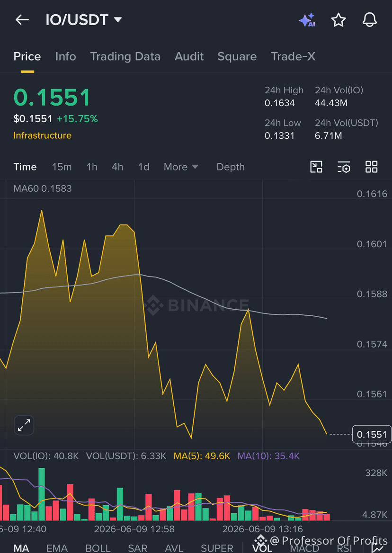Click the 24h Vol(USDT) value 6.71M
The height and width of the screenshot is (553, 392).
(x=328, y=135)
